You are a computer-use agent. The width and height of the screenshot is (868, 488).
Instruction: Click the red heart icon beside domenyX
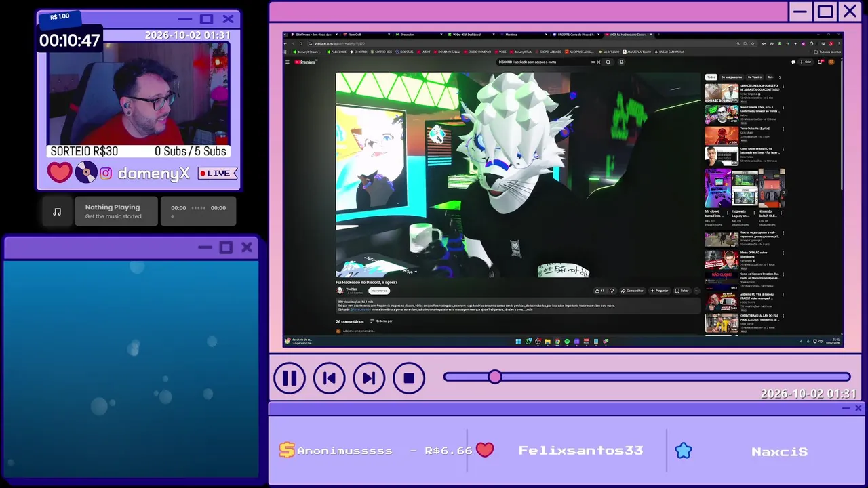[x=60, y=172]
